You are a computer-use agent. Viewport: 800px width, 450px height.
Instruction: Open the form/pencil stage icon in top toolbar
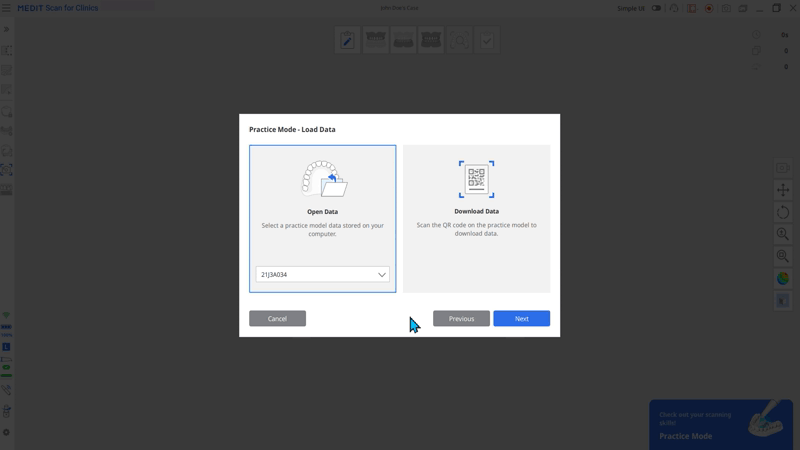(347, 40)
